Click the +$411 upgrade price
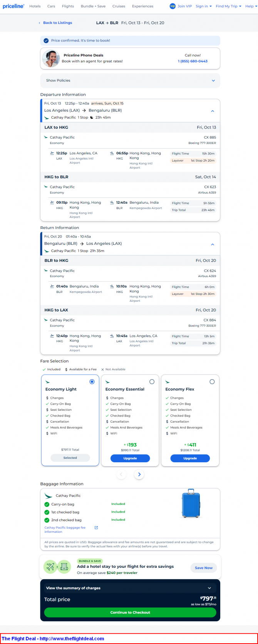Screen dimensions: 258x644 coord(190,445)
